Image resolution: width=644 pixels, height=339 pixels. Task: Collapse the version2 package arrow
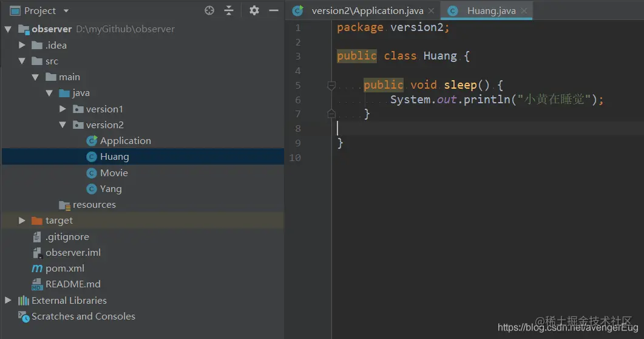pos(63,125)
